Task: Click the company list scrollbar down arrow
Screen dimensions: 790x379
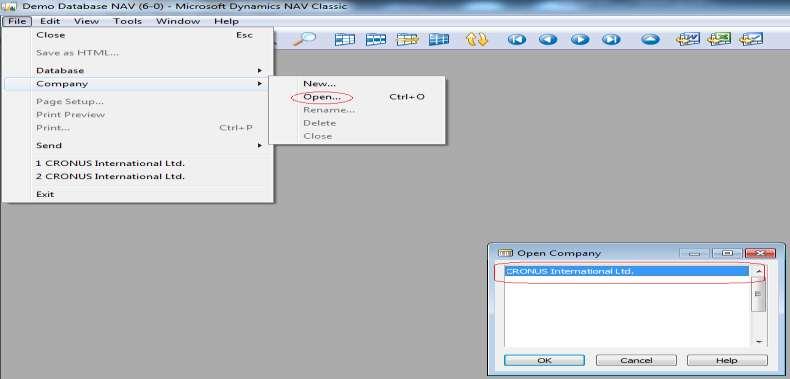Action: [x=759, y=341]
